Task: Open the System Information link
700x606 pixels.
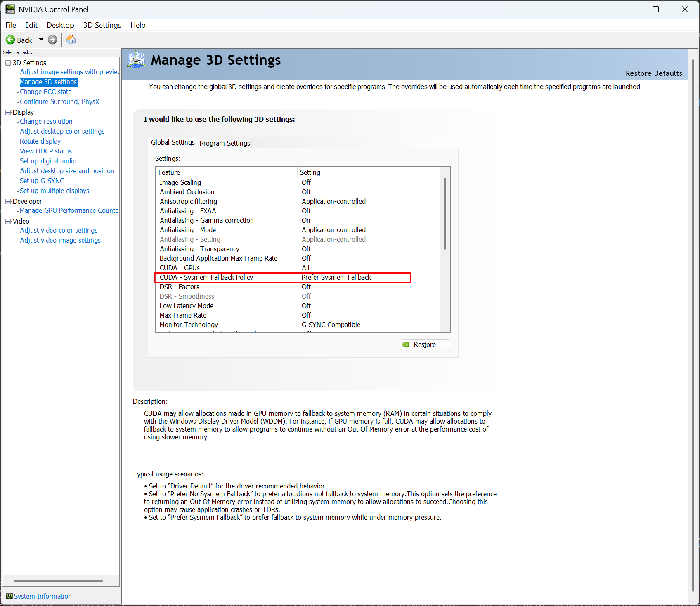Action: [43, 596]
